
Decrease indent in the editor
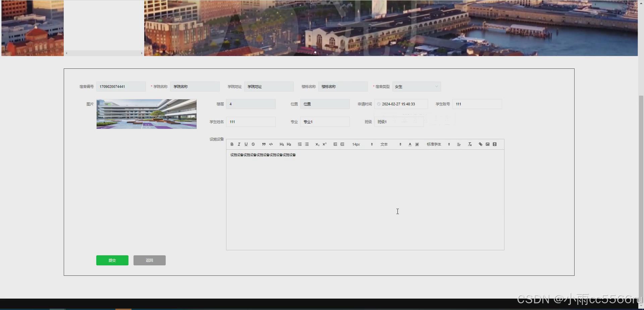tap(335, 144)
